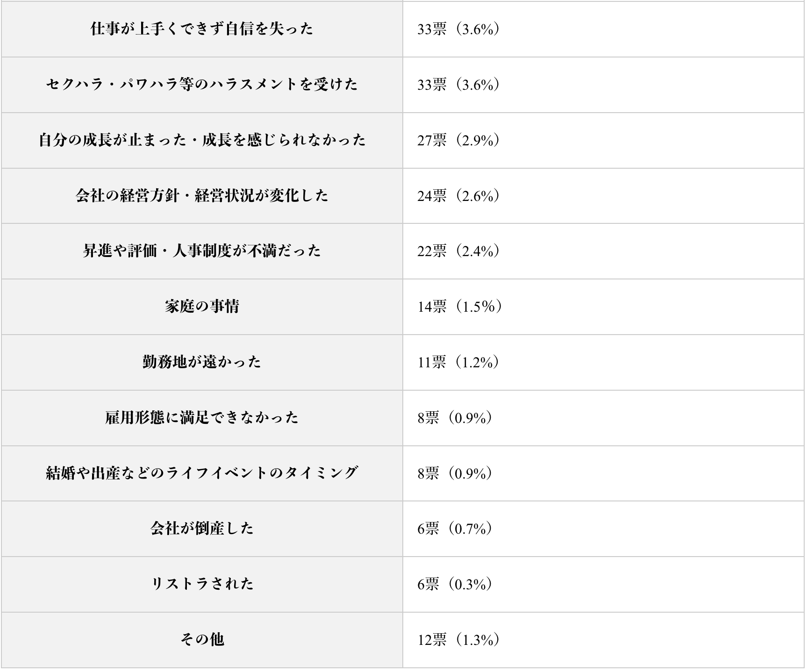Image resolution: width=807 pixels, height=672 pixels.
Task: Select the '24票（2.6%）' value text
Action: (459, 196)
